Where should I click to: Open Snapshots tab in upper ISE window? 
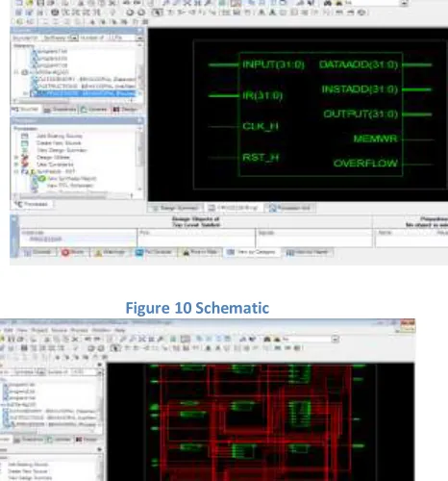pos(60,110)
